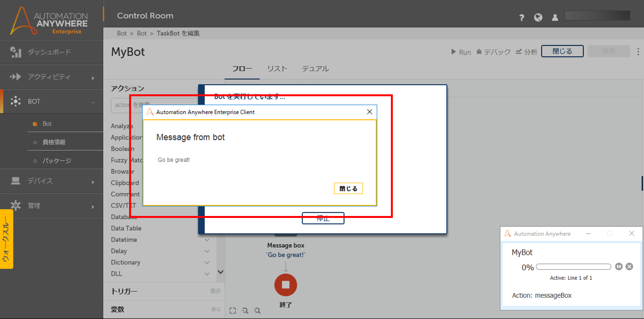Close the Automation Anywhere progress window

631,233
